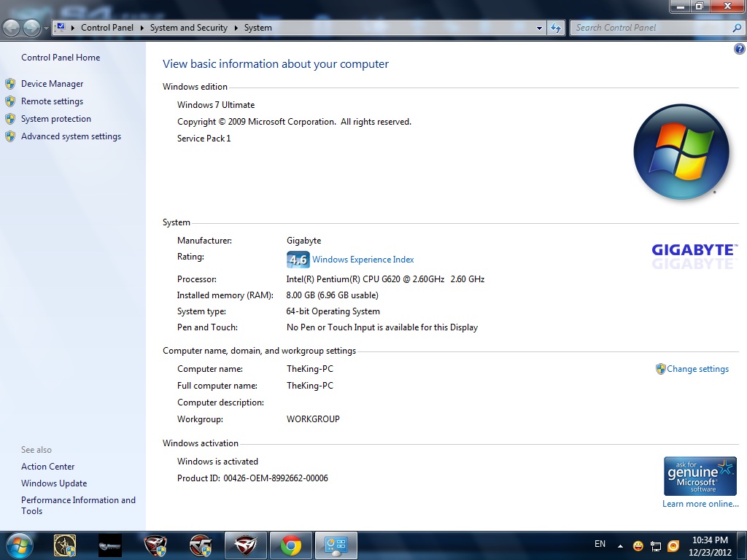
Task: Switch to the running S4 icon beside Chrome
Action: 246,545
